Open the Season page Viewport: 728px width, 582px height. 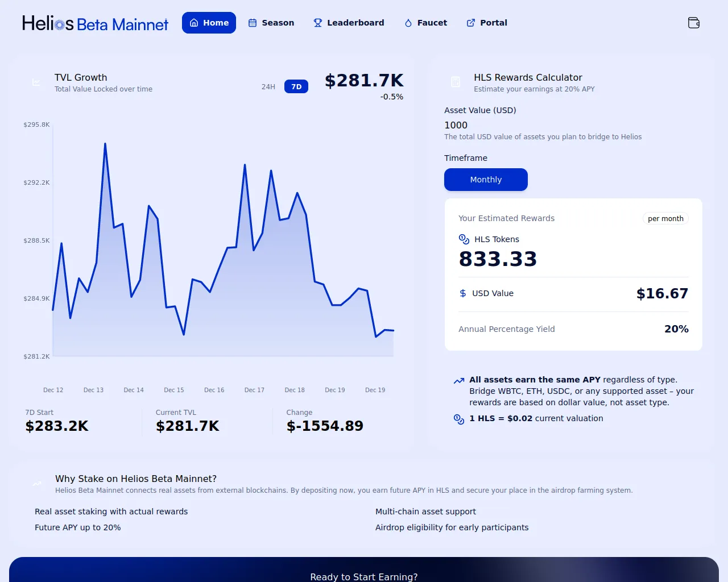pos(271,23)
